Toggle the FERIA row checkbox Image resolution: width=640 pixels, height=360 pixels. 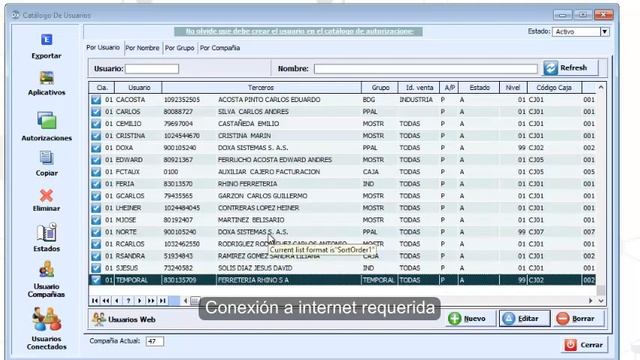tap(96, 184)
